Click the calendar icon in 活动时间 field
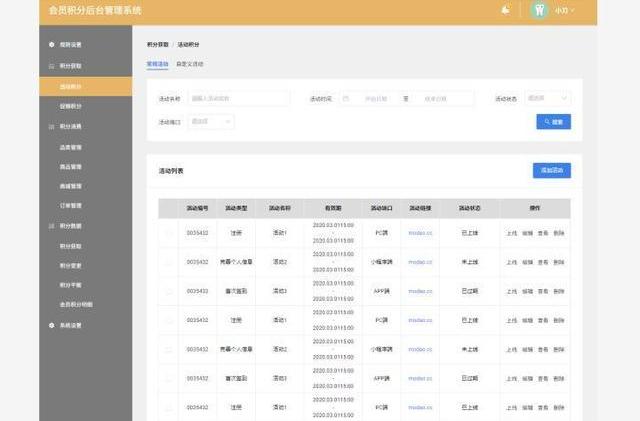This screenshot has height=421, width=640. pos(346,98)
